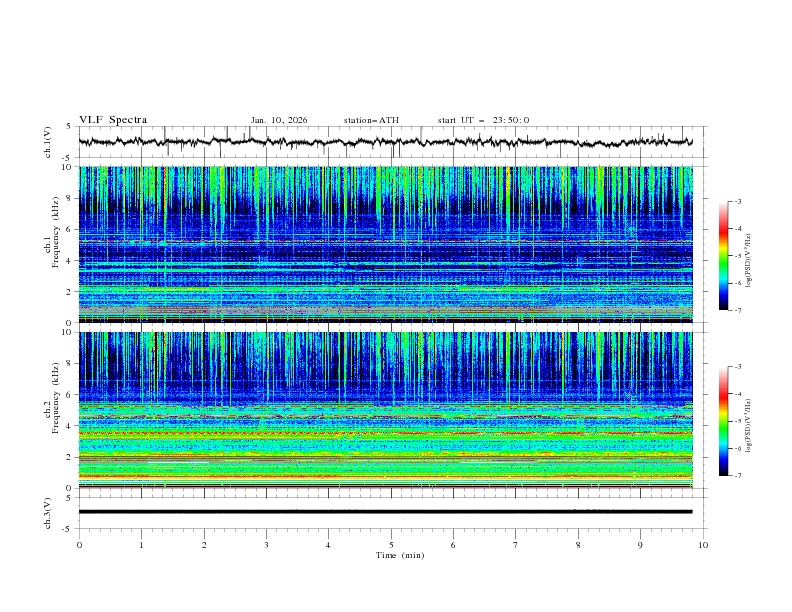Click the upper PSD color scale bar
This screenshot has height=612, width=792.
point(723,256)
